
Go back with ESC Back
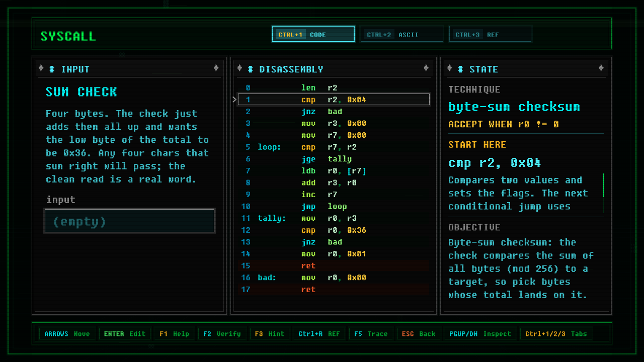pyautogui.click(x=418, y=334)
